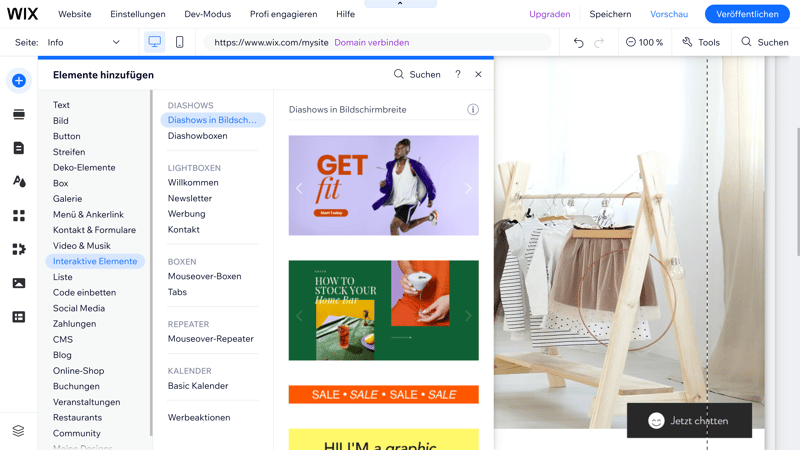Select Galerie category
Image resolution: width=800 pixels, height=450 pixels.
click(x=67, y=198)
